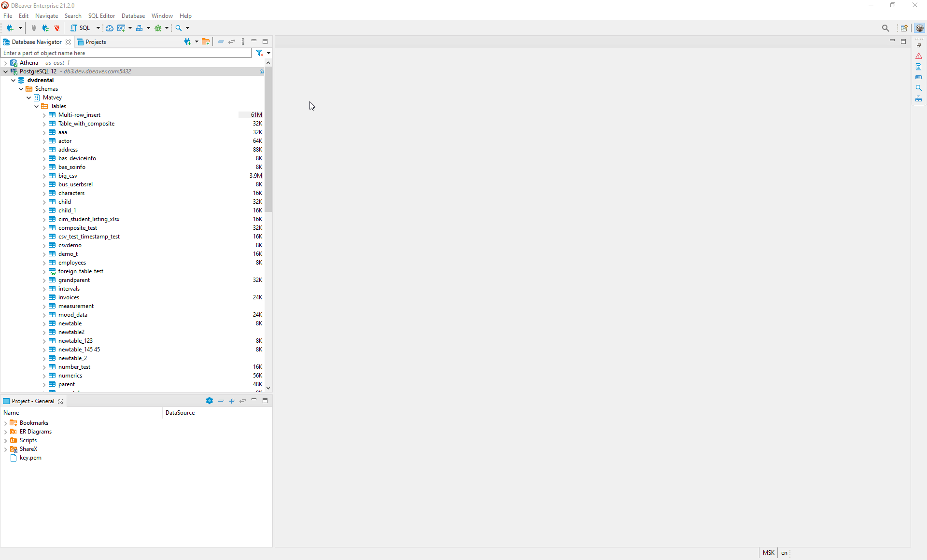Expand the actor table node
The image size is (927, 560).
pos(44,140)
